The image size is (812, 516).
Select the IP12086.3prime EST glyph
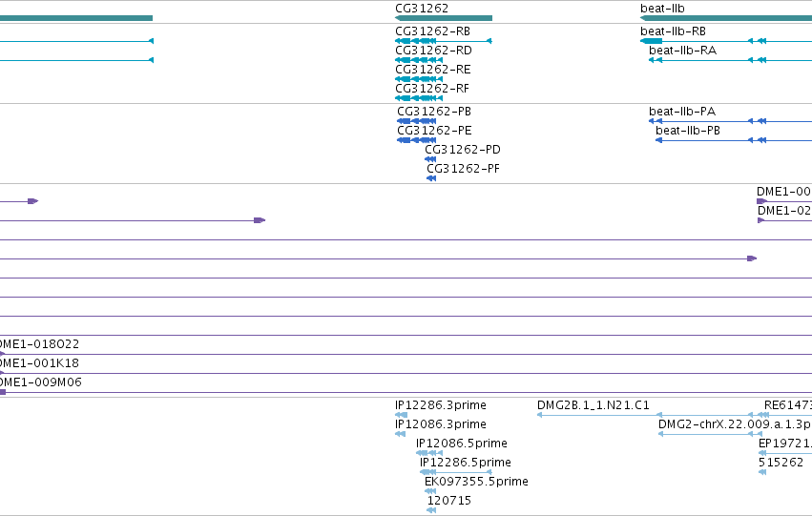pyautogui.click(x=401, y=434)
